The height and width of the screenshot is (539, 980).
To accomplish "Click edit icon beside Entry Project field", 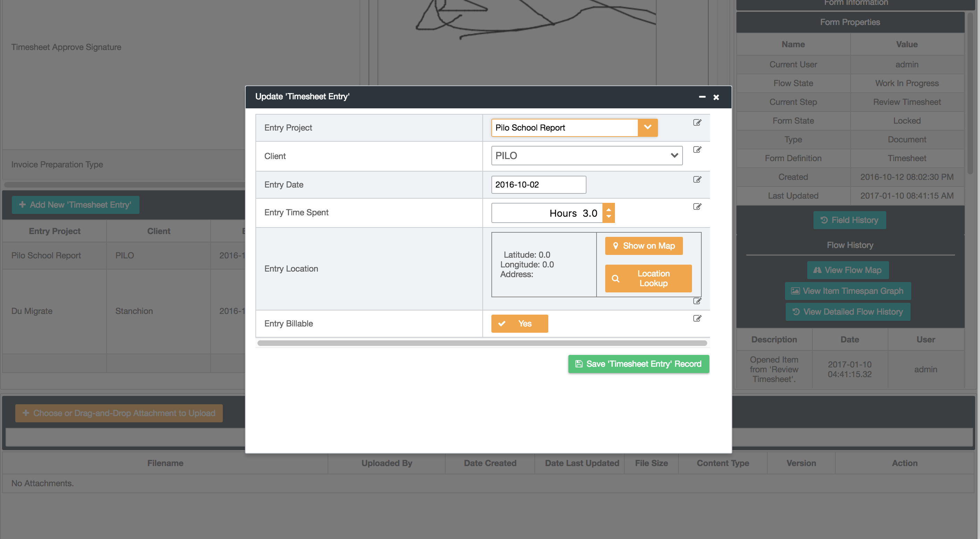I will pos(697,123).
